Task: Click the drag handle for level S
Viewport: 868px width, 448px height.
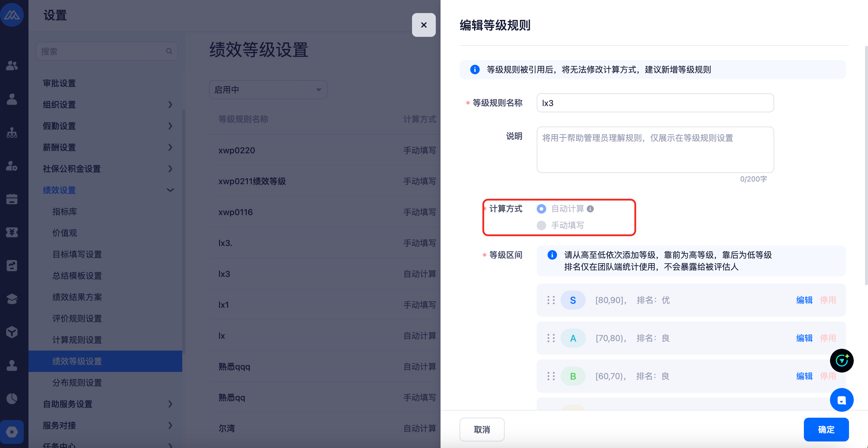Action: 551,300
